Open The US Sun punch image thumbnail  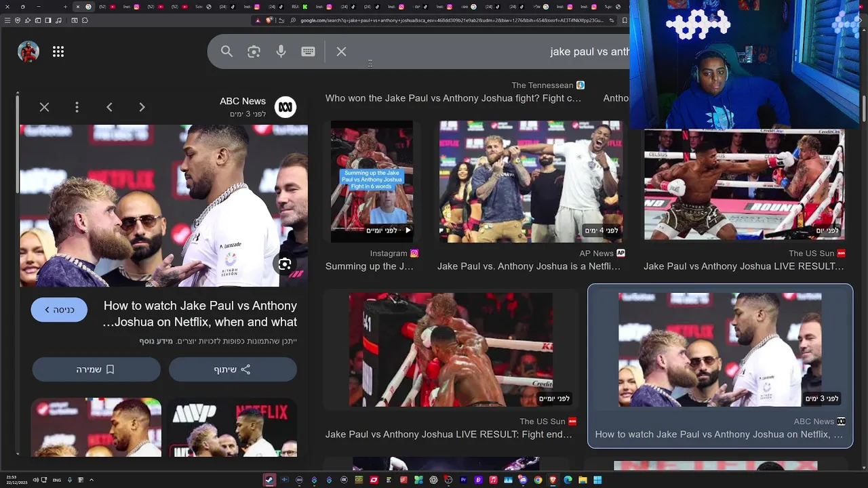click(745, 184)
